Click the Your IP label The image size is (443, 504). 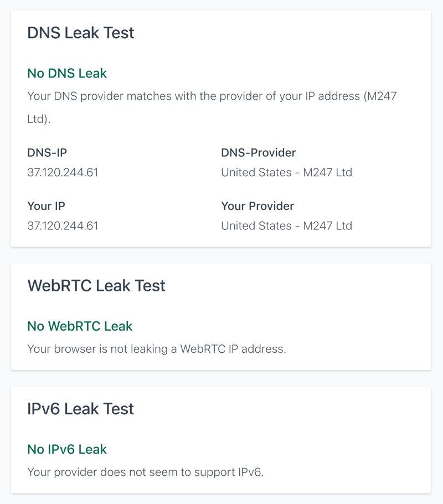coord(47,205)
